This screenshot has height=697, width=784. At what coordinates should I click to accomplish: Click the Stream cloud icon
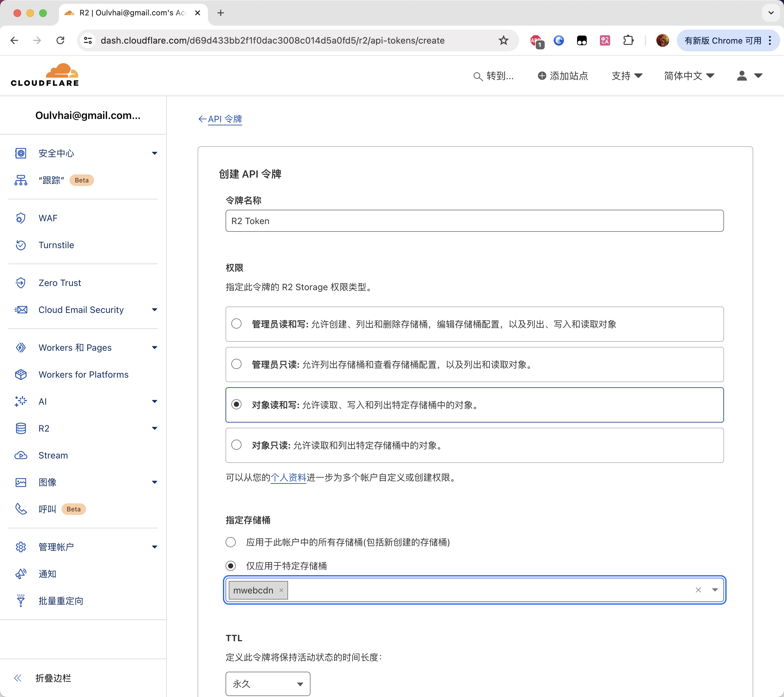[21, 456]
